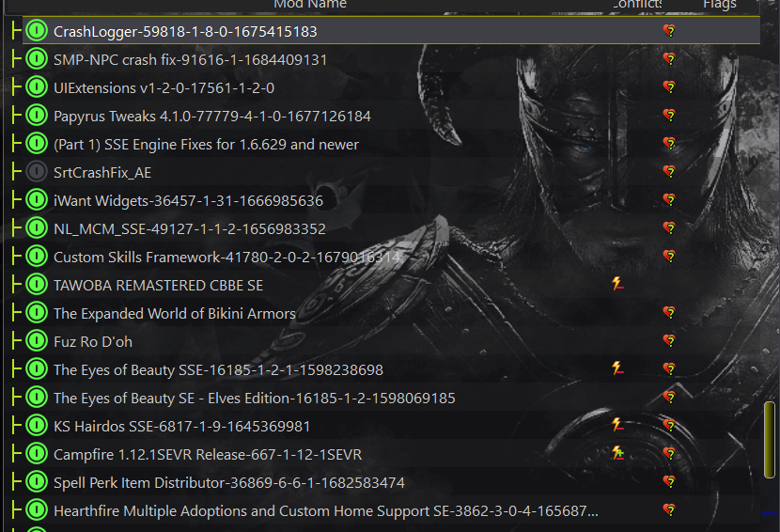Select Campfire 1.12.1SEVR Release mod name
Screen dimensions: 780x532
(208, 455)
